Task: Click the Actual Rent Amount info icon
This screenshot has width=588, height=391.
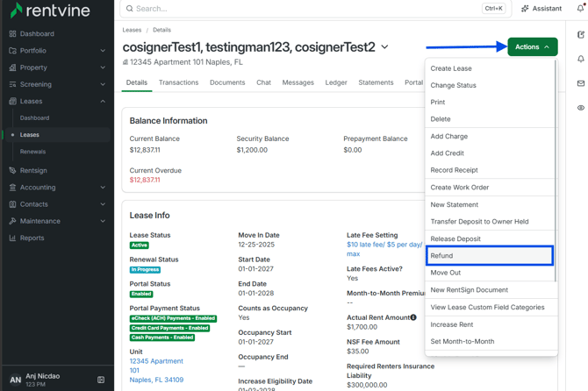Action: click(413, 317)
